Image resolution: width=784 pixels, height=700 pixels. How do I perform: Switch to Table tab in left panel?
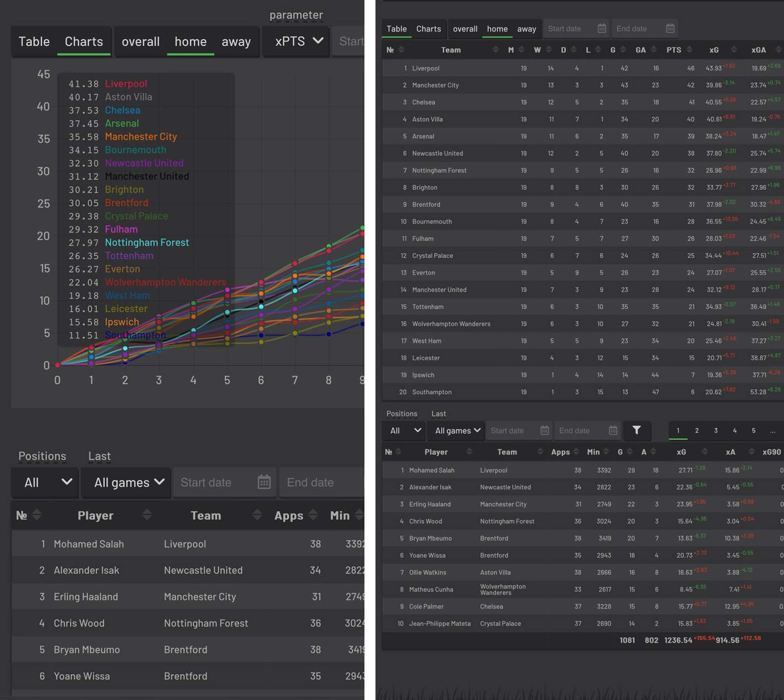34,42
